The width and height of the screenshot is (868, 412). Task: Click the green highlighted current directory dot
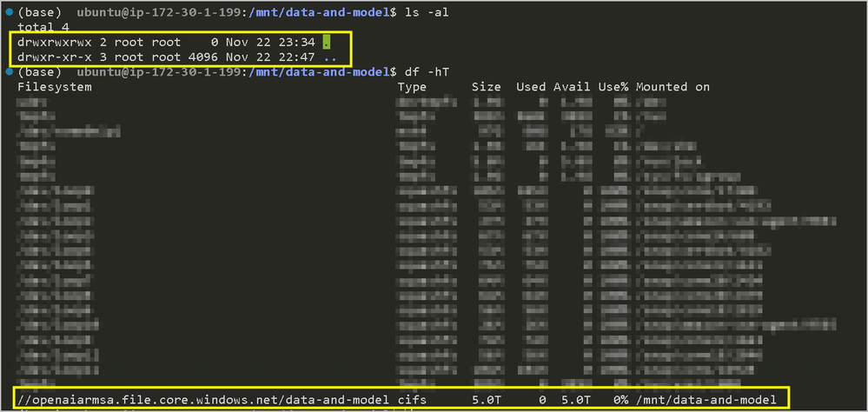click(327, 42)
